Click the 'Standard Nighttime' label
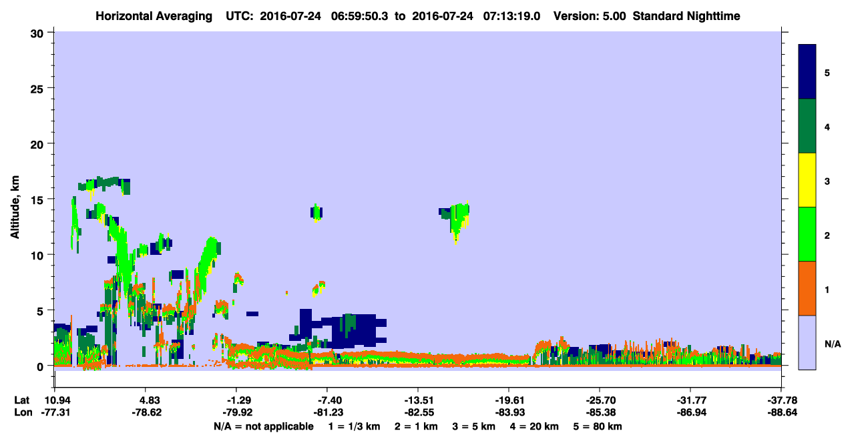Viewport: 868px width, 445px height. pyautogui.click(x=687, y=16)
